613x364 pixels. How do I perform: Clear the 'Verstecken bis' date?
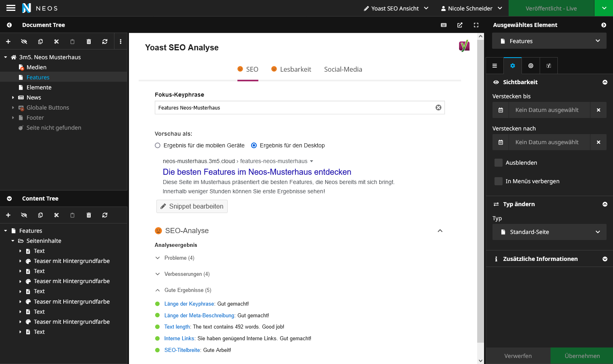(598, 110)
